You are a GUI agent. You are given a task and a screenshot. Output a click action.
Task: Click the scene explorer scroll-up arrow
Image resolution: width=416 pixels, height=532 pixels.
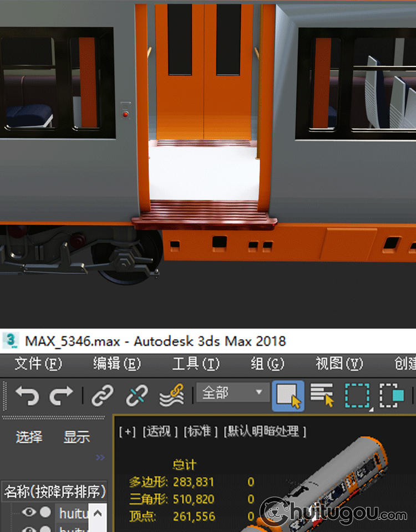[x=98, y=513]
